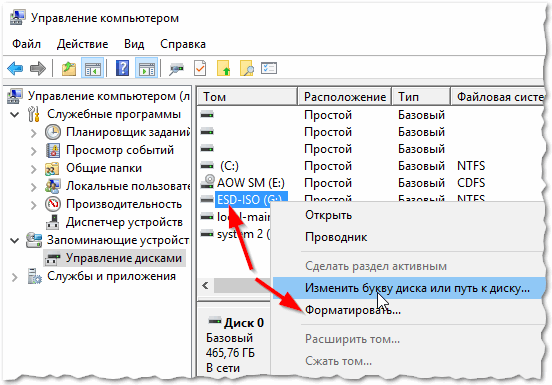
Task: Click the checklist properties toolbar icon
Action: click(x=269, y=68)
